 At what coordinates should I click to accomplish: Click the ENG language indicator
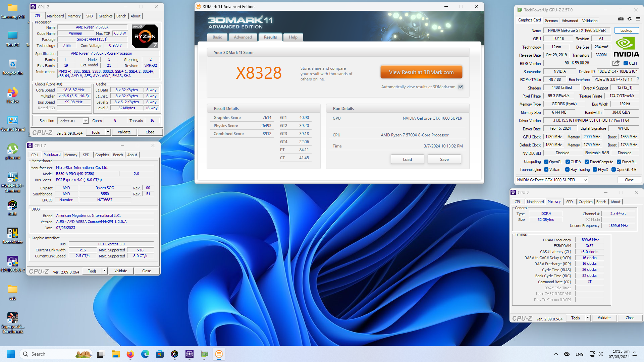point(579,354)
